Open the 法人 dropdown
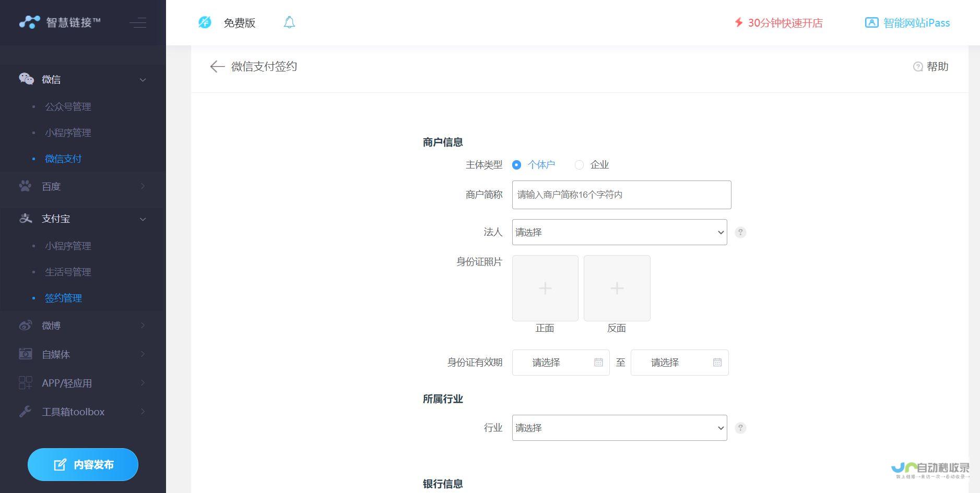 tap(619, 232)
